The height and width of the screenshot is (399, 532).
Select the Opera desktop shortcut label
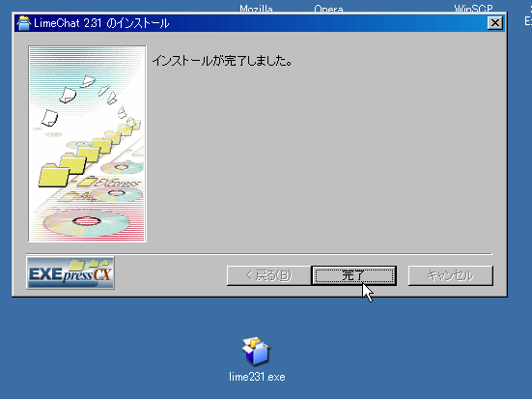328,9
